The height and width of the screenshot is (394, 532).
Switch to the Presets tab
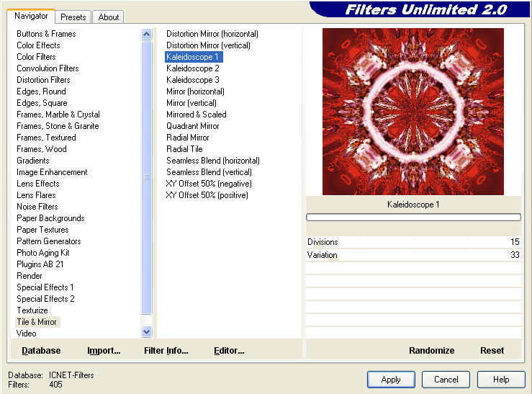point(73,17)
